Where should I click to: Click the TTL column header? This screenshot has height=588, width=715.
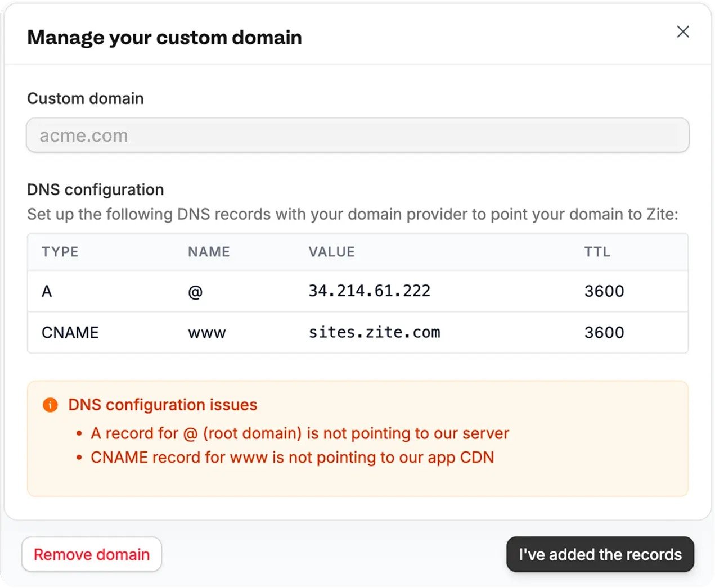point(597,252)
